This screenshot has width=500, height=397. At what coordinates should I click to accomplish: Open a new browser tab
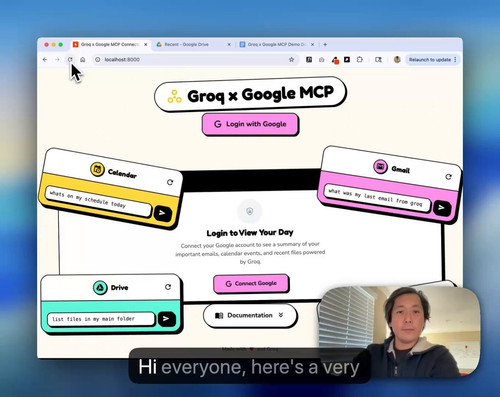point(325,44)
